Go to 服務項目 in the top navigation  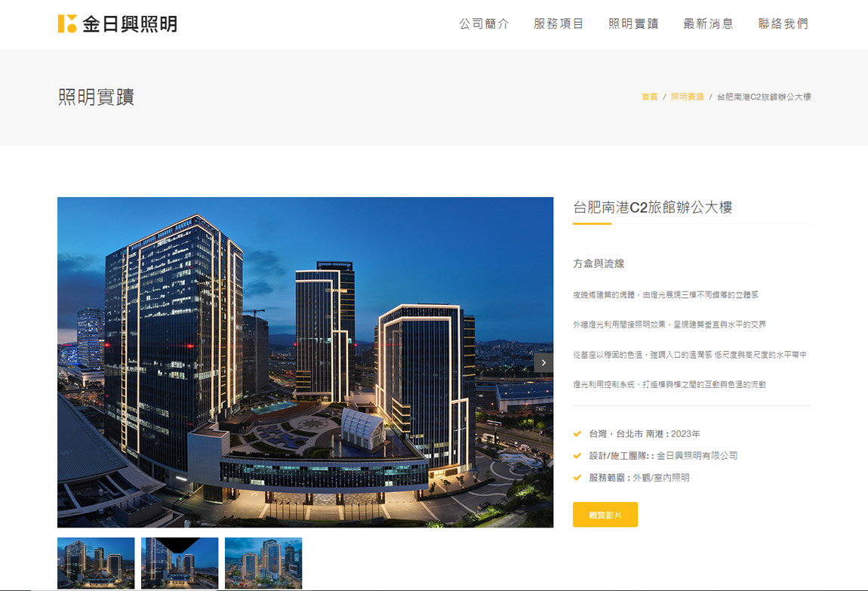click(559, 24)
